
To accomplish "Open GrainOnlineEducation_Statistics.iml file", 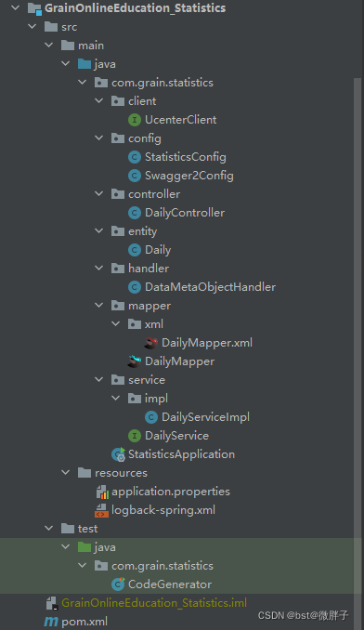I will (154, 603).
